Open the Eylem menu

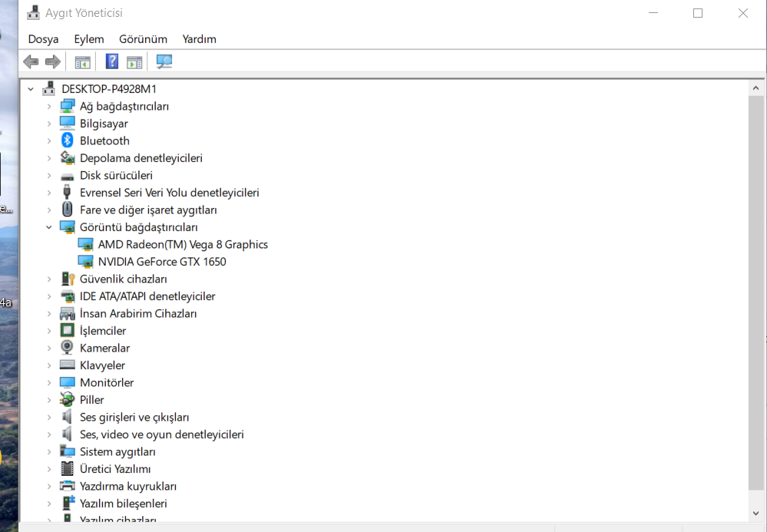point(89,39)
